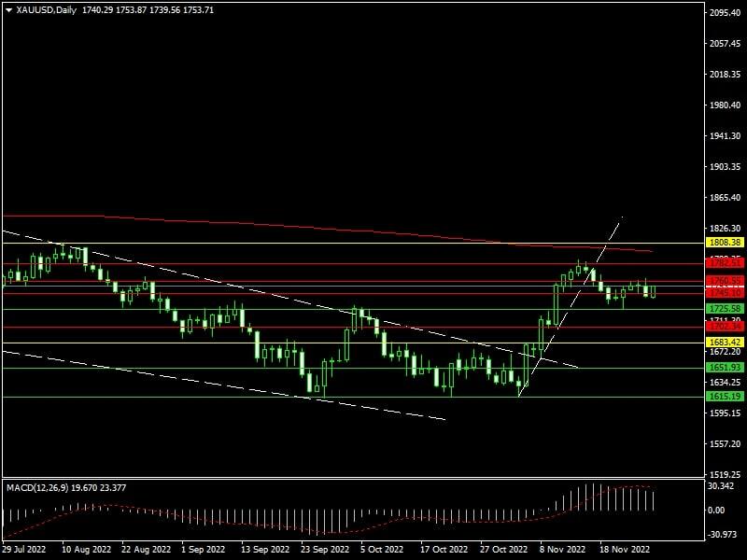The height and width of the screenshot is (560, 747).
Task: Click the 17 Oct 2022 date label
Action: pyautogui.click(x=444, y=549)
